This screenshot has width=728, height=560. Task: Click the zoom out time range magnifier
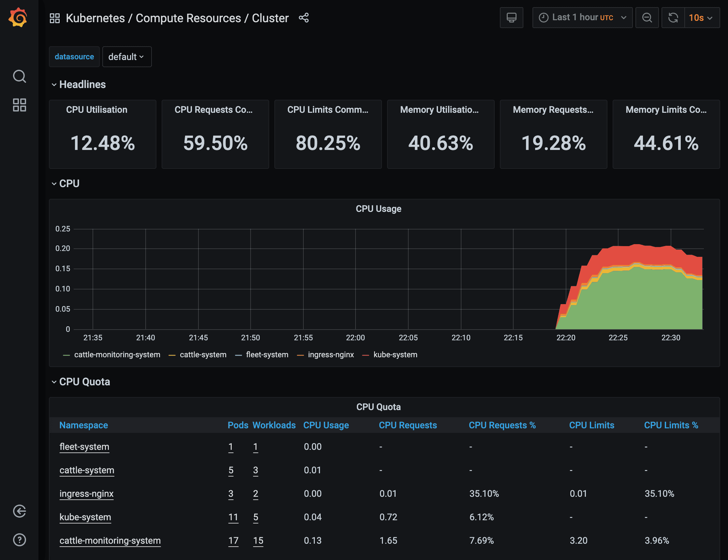(647, 17)
